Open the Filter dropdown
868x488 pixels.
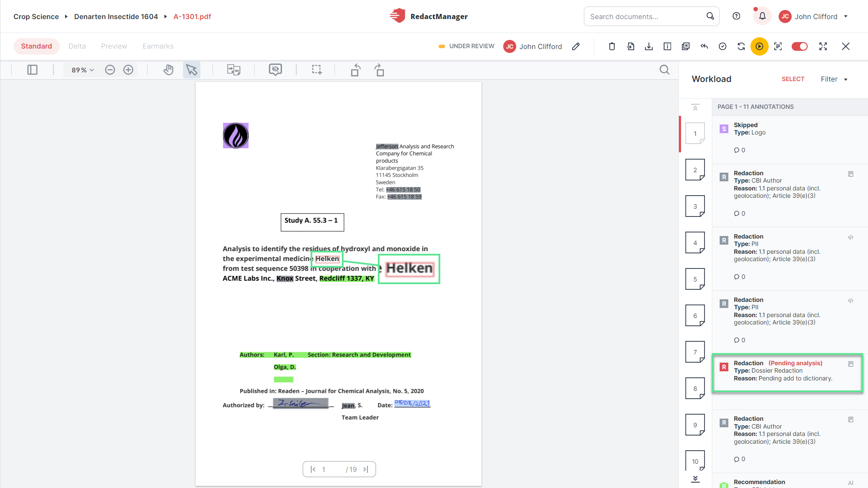[x=834, y=79]
